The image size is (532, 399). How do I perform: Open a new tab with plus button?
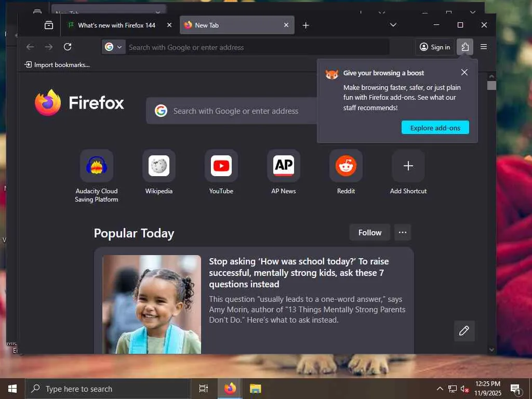click(305, 25)
